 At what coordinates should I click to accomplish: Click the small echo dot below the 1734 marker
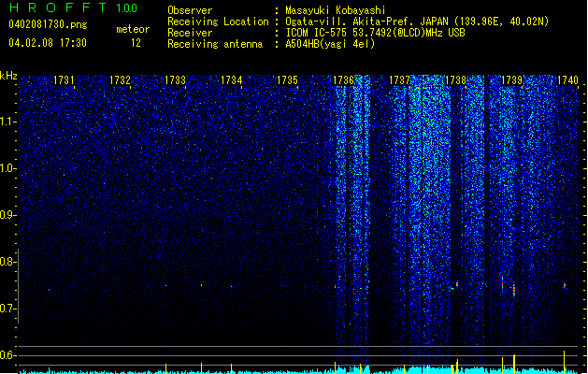pos(232,287)
